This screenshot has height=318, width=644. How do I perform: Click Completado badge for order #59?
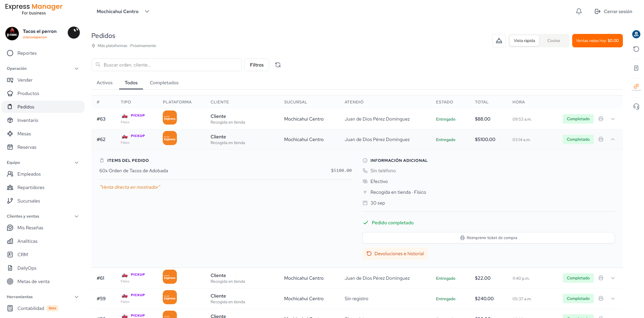click(578, 299)
